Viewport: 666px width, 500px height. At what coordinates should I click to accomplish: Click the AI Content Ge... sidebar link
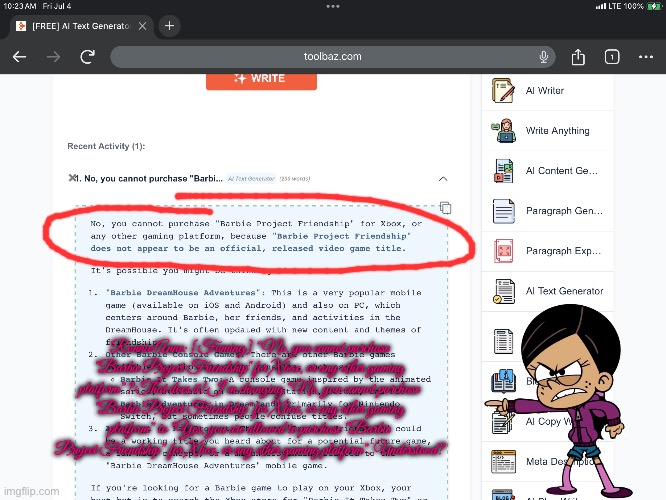(562, 171)
